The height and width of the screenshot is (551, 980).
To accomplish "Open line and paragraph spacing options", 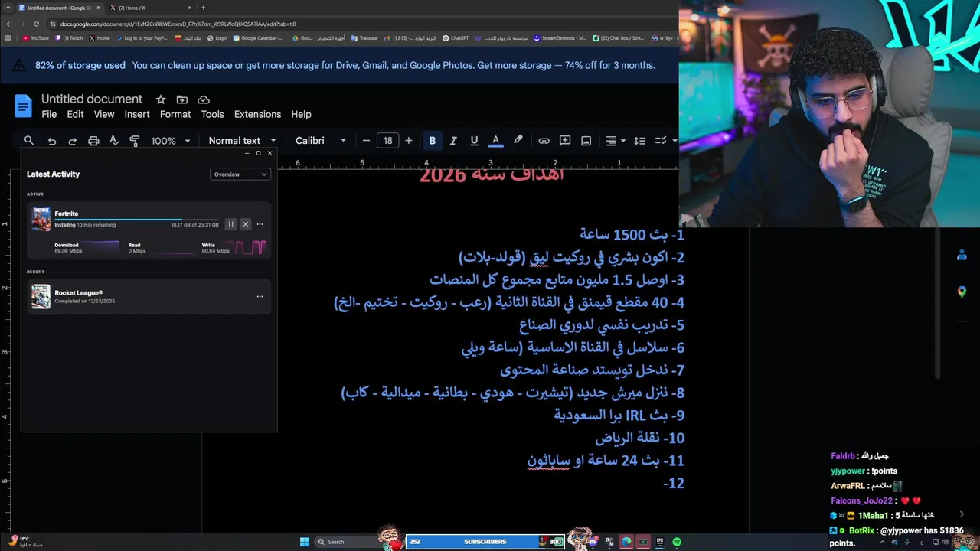I will (x=640, y=141).
